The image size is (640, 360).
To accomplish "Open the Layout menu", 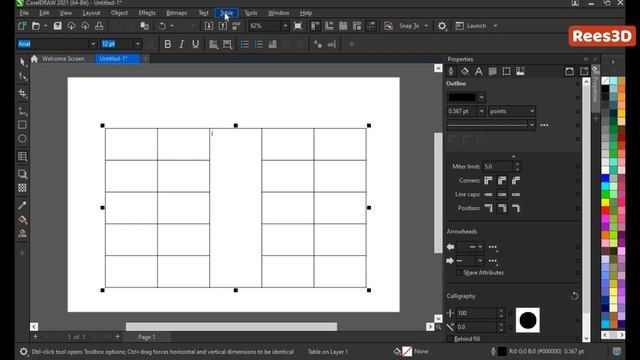I will pyautogui.click(x=91, y=13).
